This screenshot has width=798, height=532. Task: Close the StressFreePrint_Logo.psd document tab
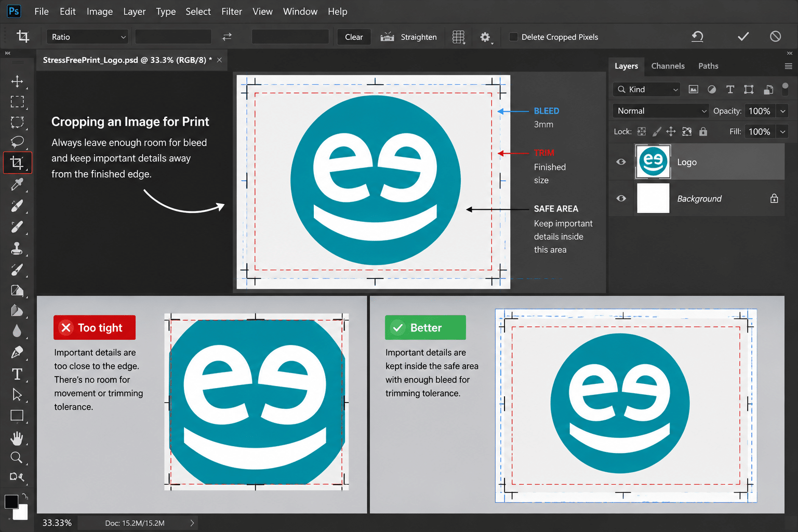219,60
